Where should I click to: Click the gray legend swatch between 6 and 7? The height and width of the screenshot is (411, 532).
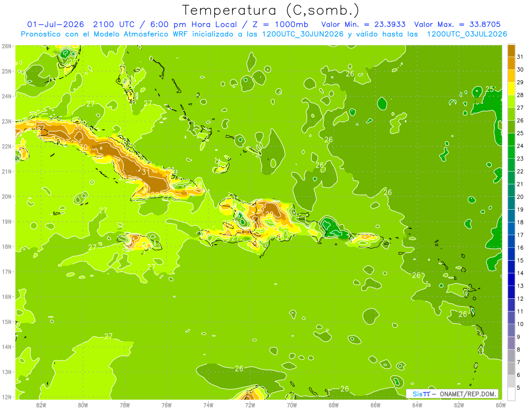(511, 368)
